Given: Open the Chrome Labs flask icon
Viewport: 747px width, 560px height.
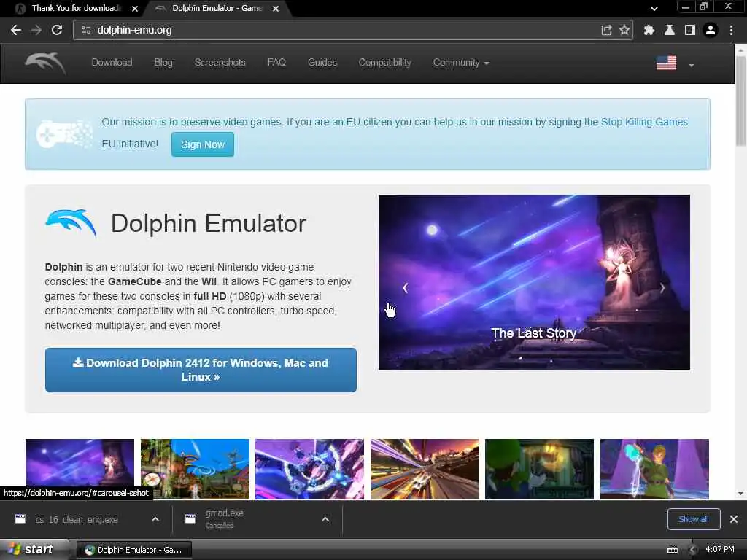Looking at the screenshot, I should [x=670, y=30].
